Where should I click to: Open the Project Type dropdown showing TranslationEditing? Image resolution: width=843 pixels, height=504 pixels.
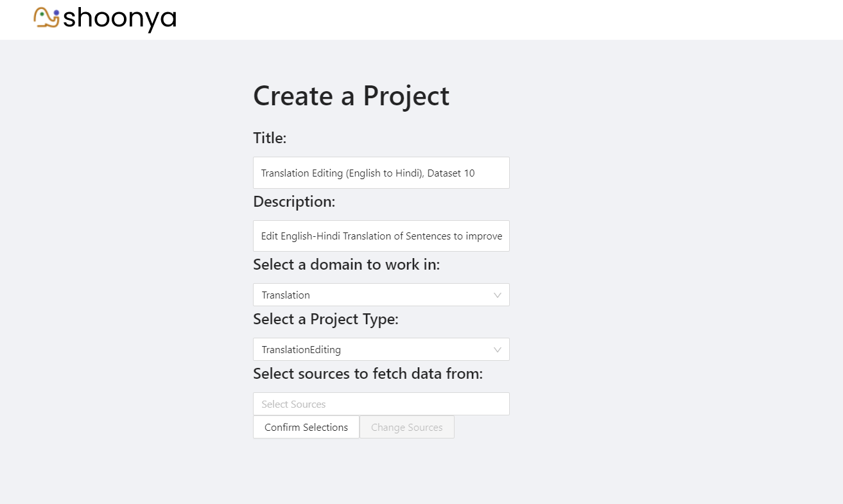click(x=372, y=350)
